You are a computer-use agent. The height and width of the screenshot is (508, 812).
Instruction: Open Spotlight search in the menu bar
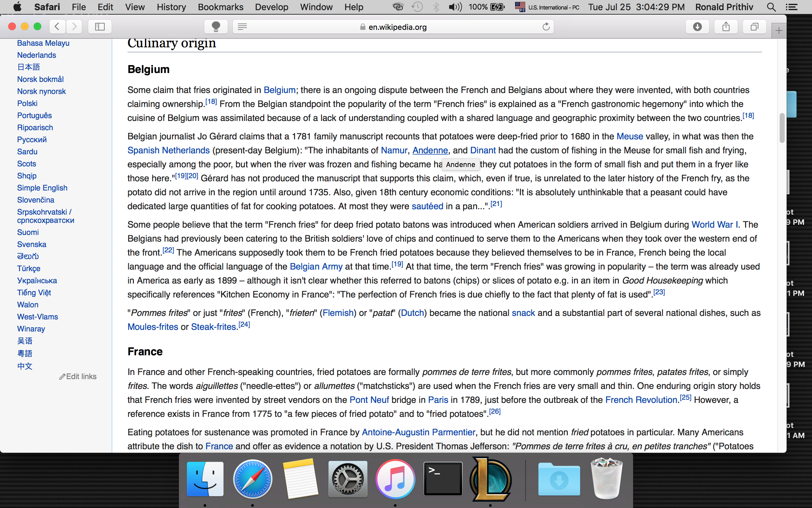click(771, 7)
